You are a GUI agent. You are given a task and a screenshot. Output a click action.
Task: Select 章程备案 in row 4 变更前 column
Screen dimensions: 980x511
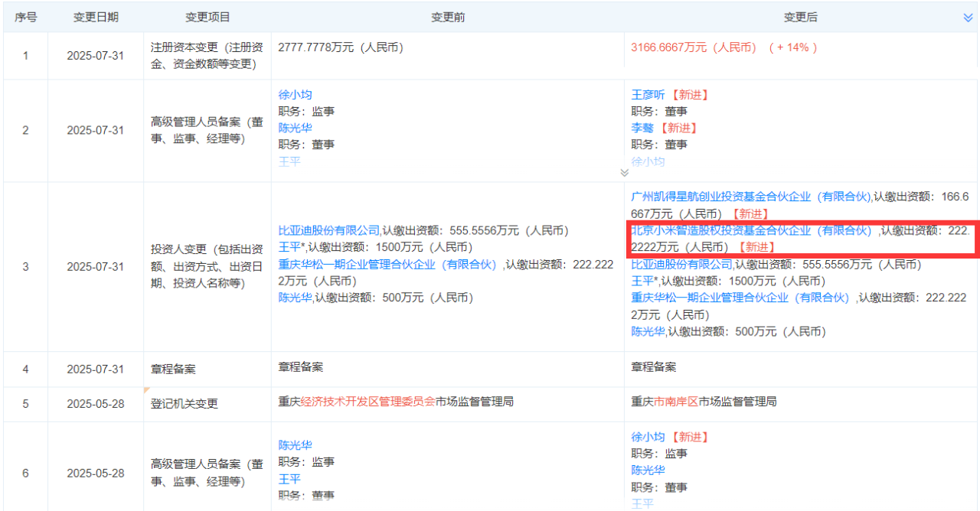click(301, 367)
